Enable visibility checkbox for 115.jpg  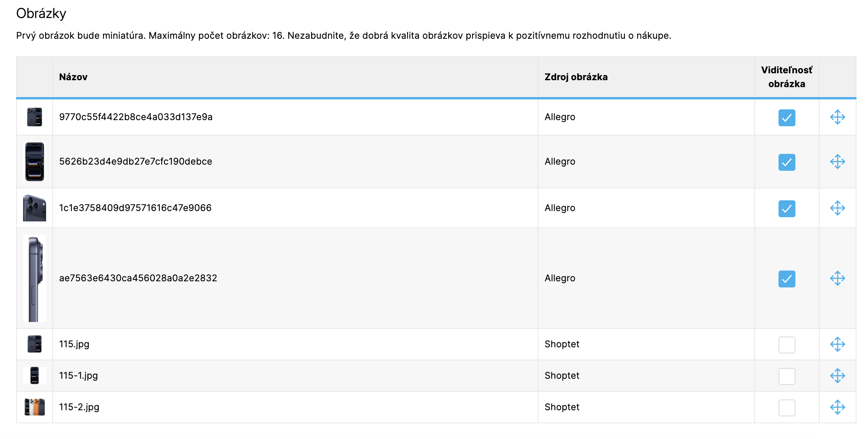pos(787,345)
